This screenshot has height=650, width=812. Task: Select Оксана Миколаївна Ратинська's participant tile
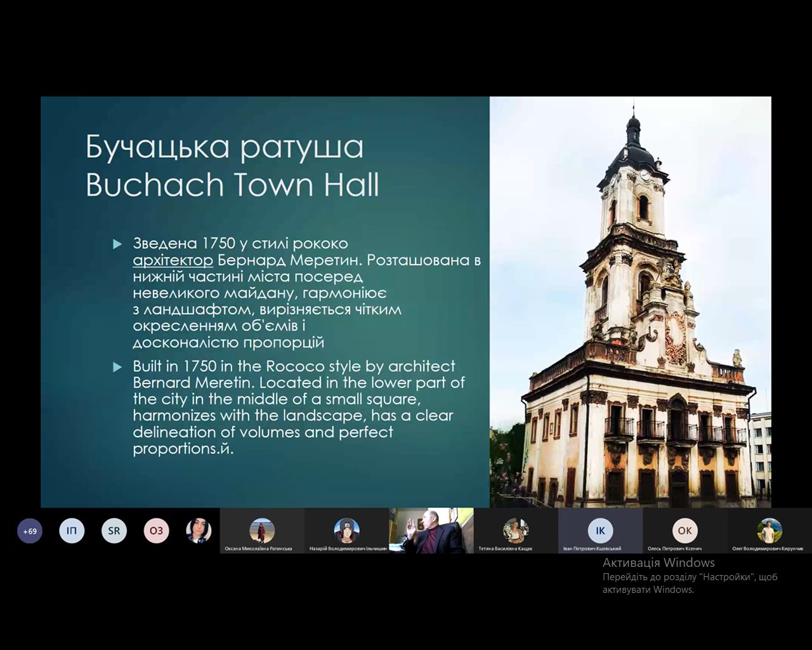click(x=262, y=530)
